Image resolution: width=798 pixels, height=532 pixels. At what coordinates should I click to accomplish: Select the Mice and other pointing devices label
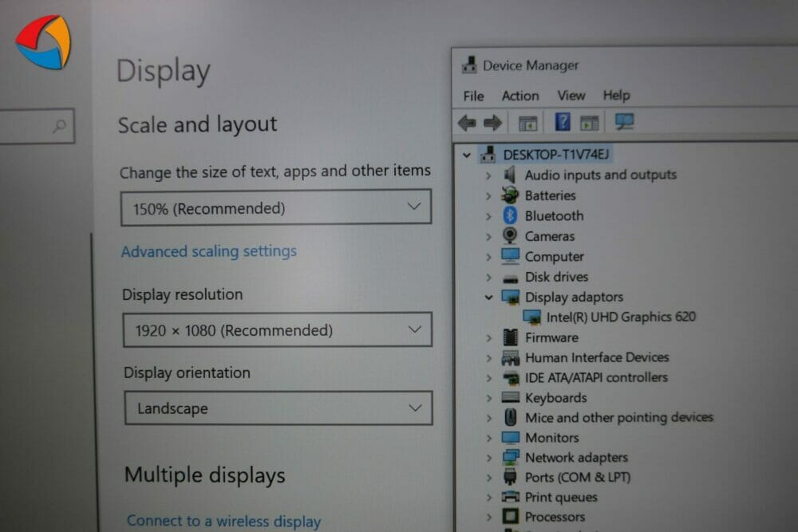(619, 418)
